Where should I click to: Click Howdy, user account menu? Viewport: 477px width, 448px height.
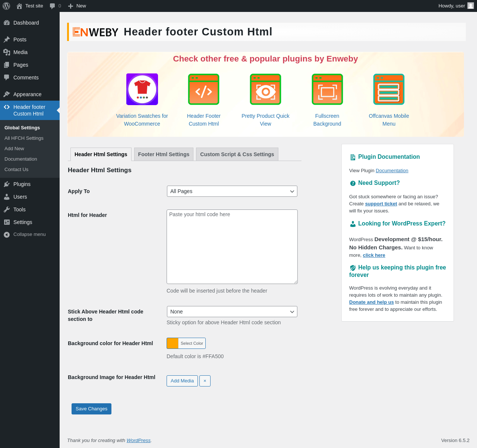(456, 6)
